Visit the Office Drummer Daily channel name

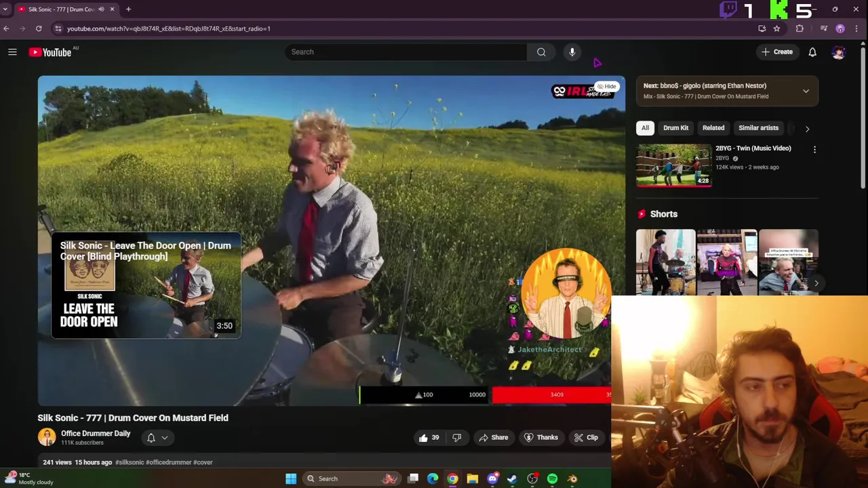(x=96, y=433)
